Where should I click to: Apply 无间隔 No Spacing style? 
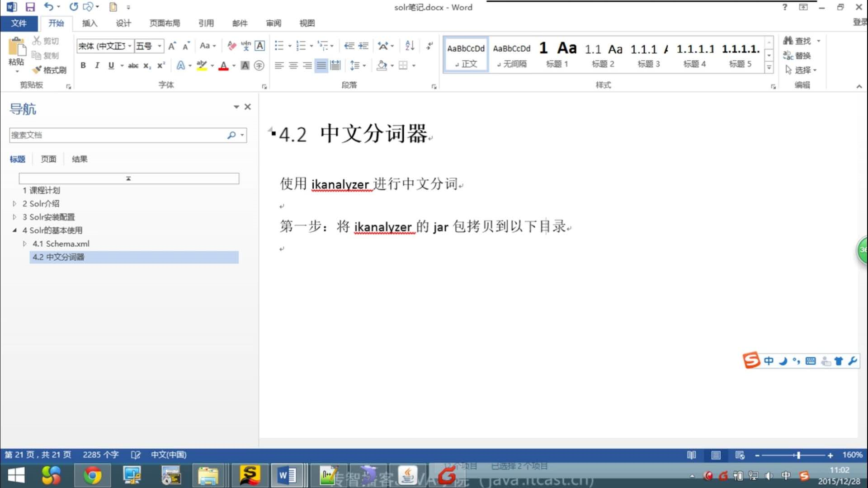512,54
